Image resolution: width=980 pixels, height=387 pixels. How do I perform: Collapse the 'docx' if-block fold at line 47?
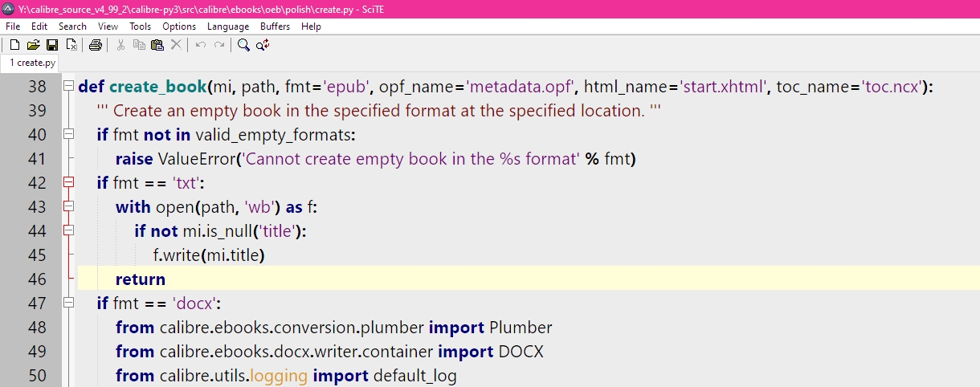point(68,303)
